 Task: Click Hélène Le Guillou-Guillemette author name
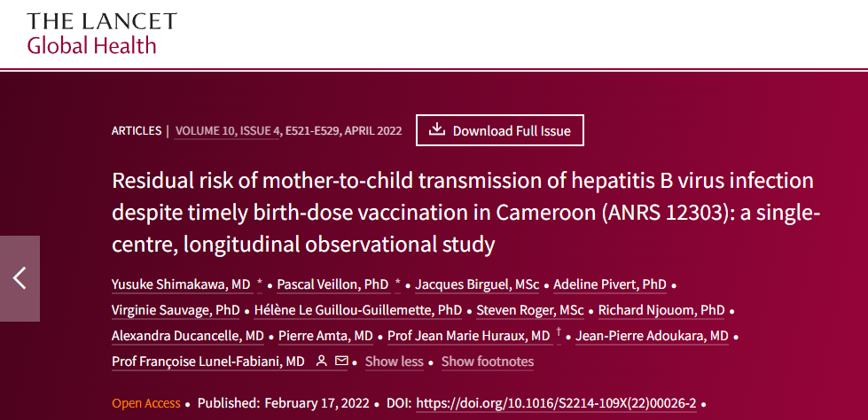(x=357, y=310)
